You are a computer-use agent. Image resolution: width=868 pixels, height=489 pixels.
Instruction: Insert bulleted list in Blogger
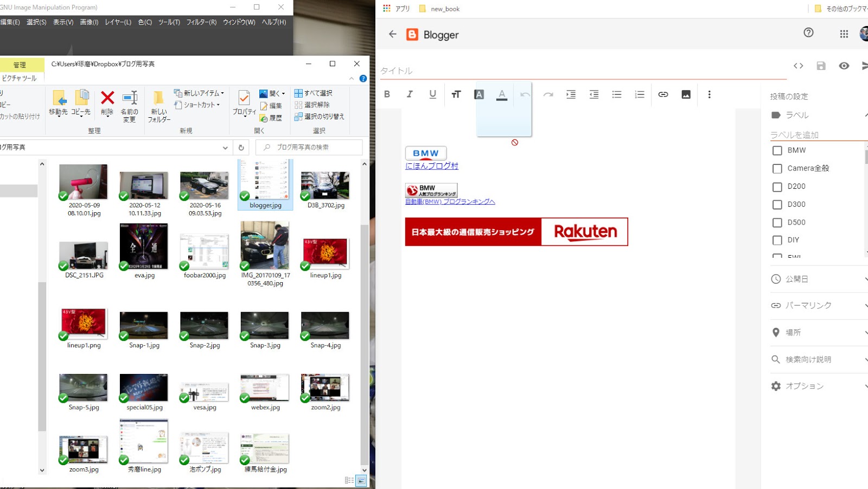click(x=617, y=94)
